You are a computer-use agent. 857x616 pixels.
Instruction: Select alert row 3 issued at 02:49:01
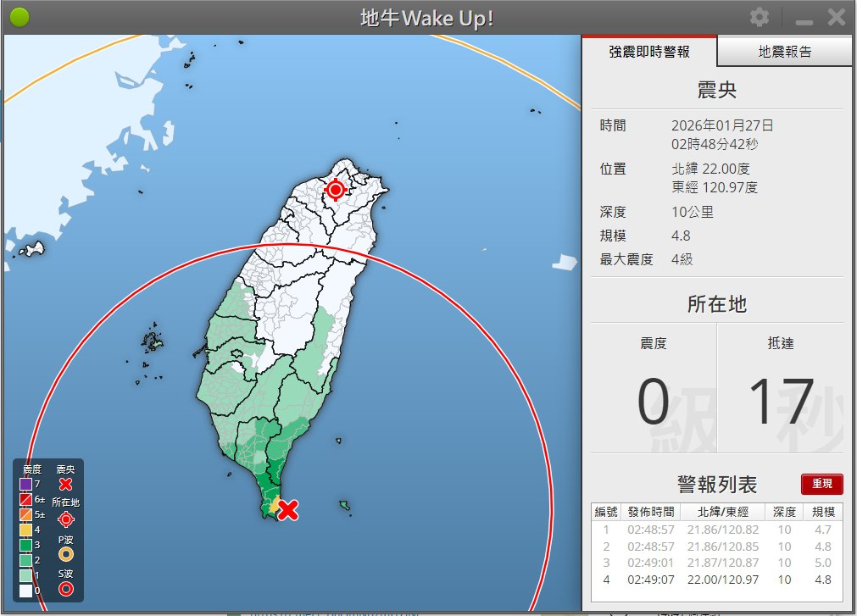[x=716, y=563]
